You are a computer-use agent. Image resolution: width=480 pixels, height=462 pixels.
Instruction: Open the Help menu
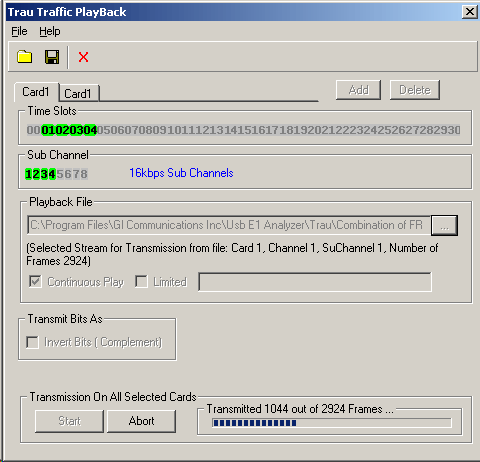[50, 31]
